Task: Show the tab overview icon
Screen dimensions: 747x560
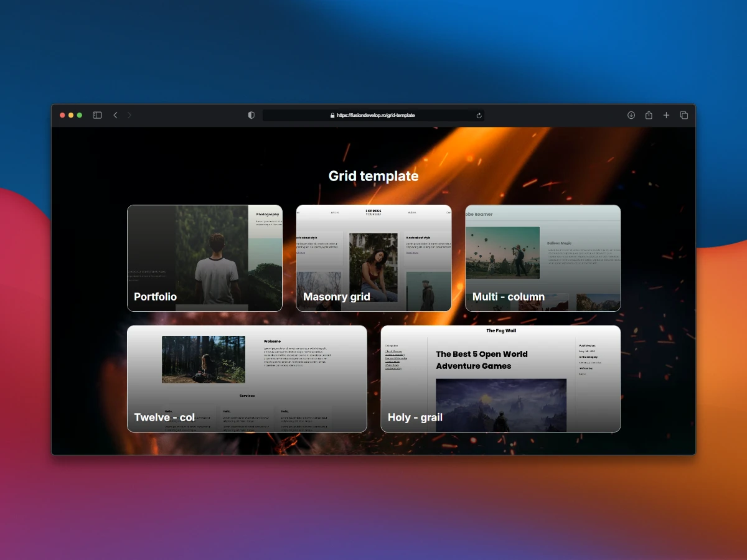Action: pos(684,115)
